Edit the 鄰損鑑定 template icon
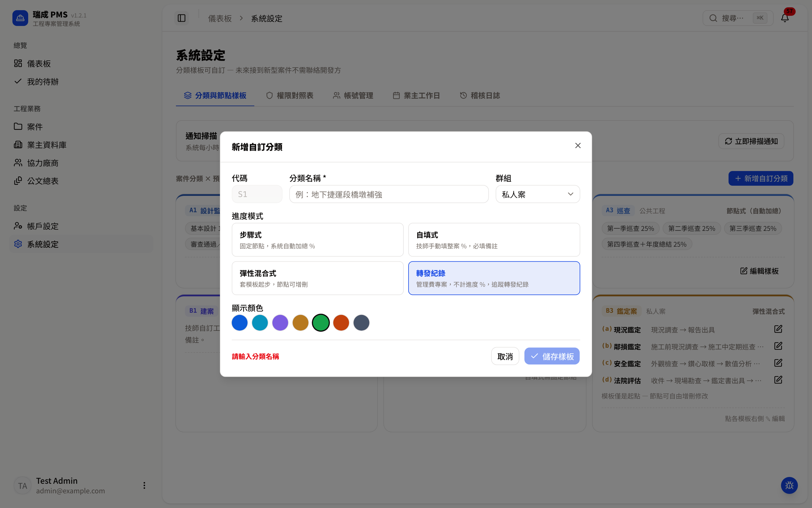The height and width of the screenshot is (508, 812). pyautogui.click(x=778, y=346)
